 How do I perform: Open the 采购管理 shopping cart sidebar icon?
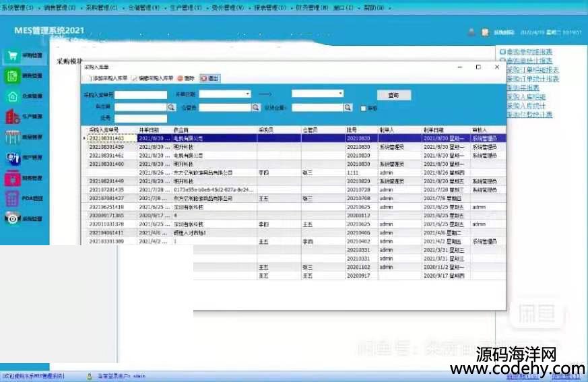coord(12,57)
